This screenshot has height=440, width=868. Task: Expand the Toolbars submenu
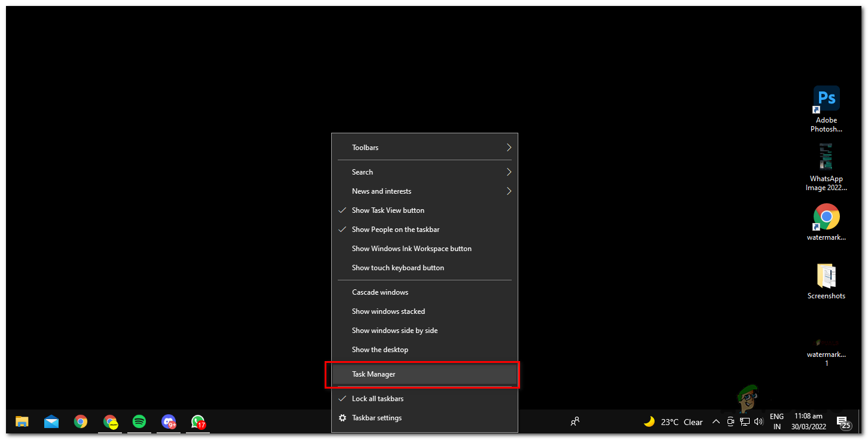pos(365,147)
